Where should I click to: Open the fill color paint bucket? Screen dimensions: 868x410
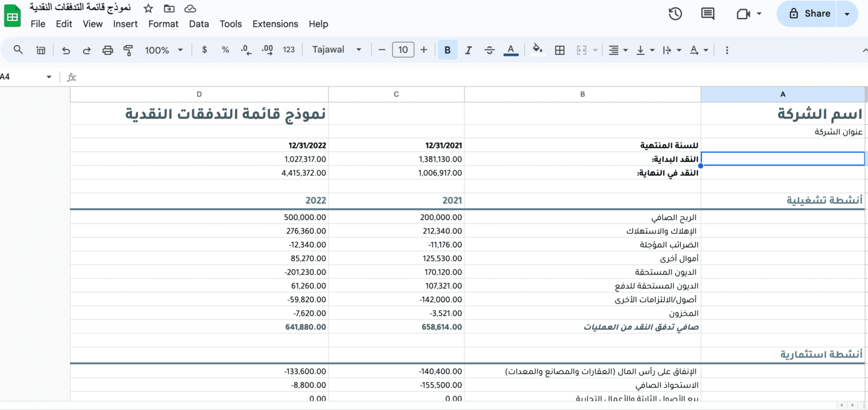[537, 50]
